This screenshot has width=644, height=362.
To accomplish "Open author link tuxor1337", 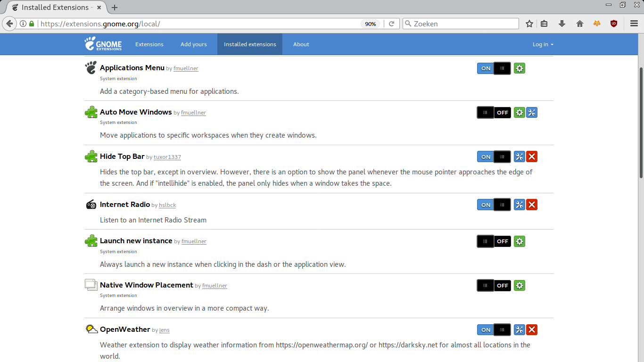I will (x=167, y=157).
